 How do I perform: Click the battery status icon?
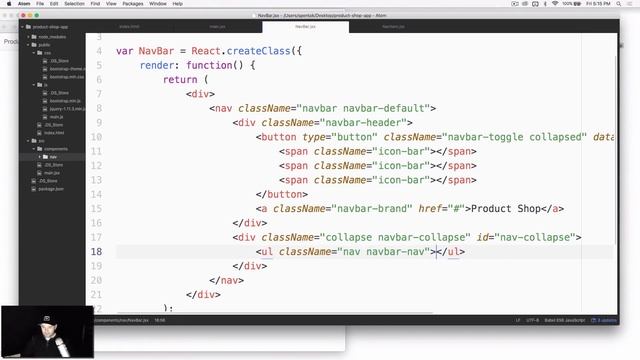577,4
